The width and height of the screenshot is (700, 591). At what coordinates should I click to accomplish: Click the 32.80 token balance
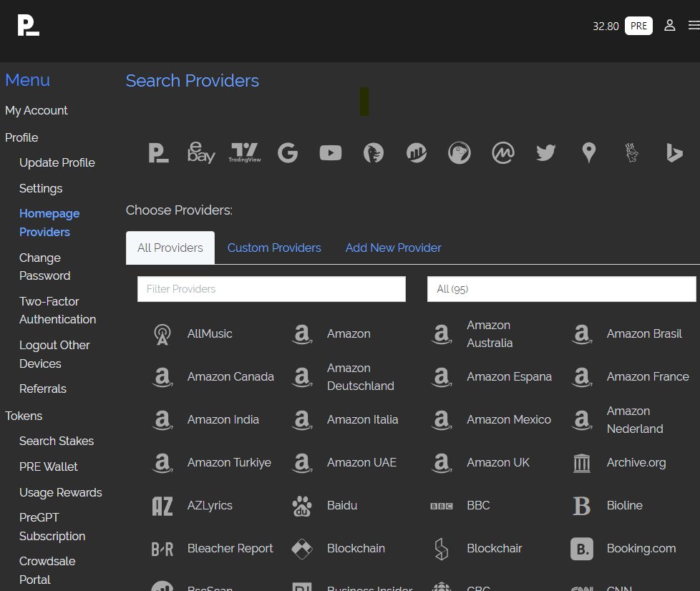(606, 26)
